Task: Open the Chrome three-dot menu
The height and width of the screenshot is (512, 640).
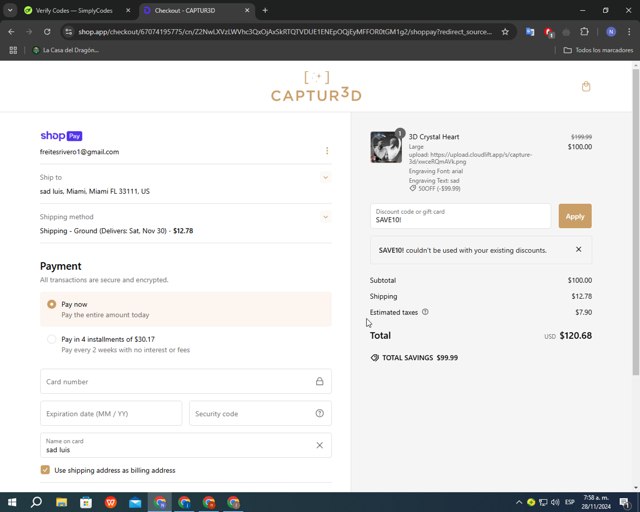Action: [x=629, y=32]
